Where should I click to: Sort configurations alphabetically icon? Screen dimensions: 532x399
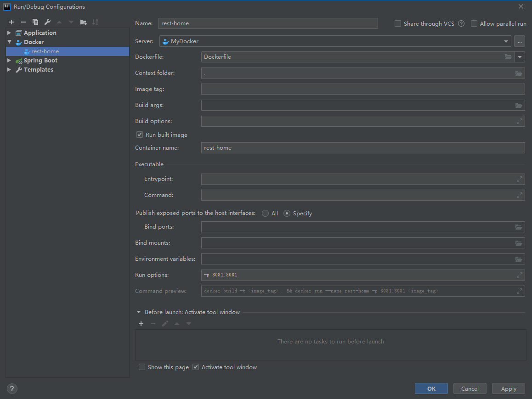tap(96, 22)
